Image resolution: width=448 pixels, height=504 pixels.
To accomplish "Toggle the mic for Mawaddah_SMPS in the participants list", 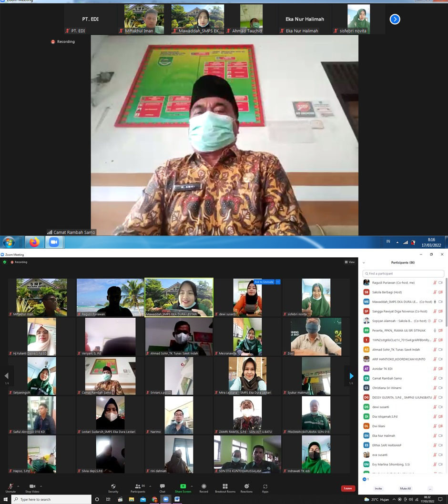I will 435,302.
